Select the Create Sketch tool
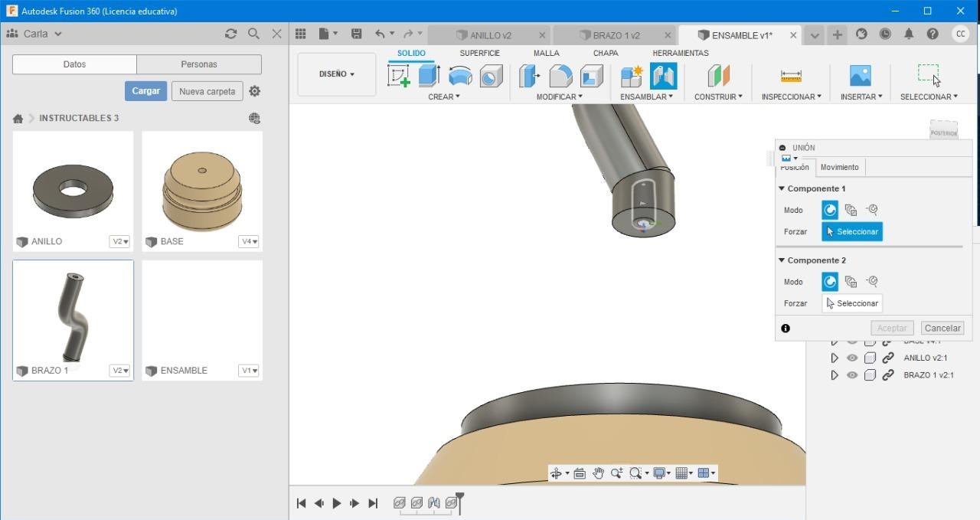Screen dimensions: 980x520 coord(399,76)
